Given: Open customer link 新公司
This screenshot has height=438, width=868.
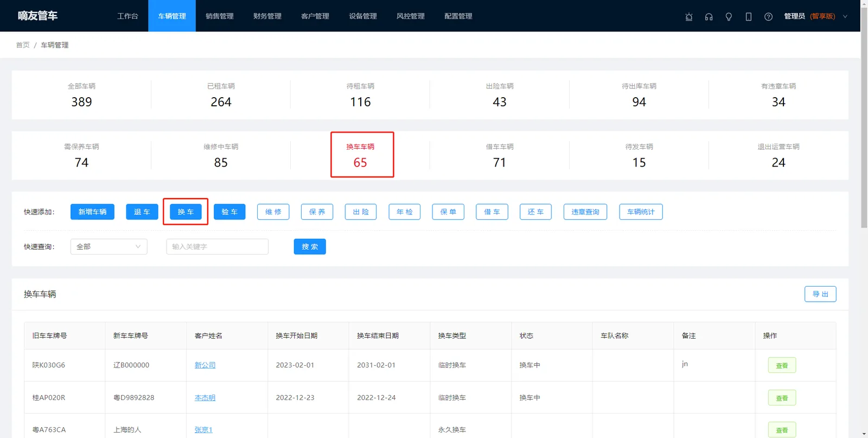Looking at the screenshot, I should coord(205,365).
